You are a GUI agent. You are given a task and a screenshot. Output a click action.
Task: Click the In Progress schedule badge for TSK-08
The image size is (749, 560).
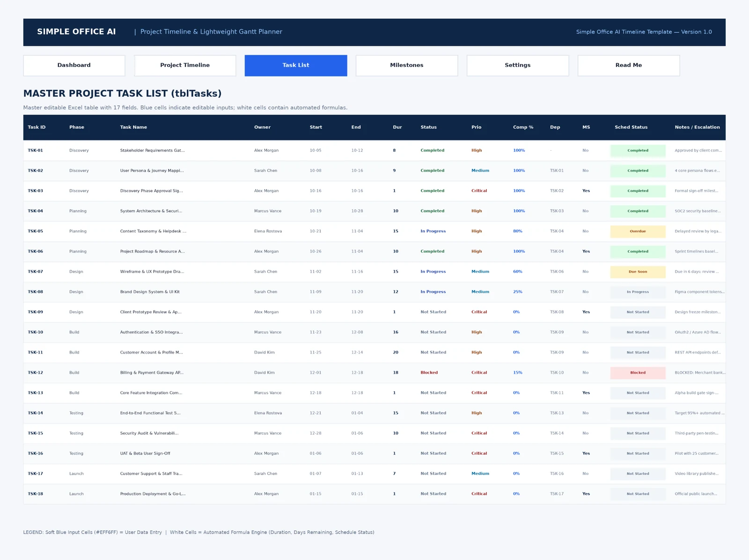click(x=638, y=292)
